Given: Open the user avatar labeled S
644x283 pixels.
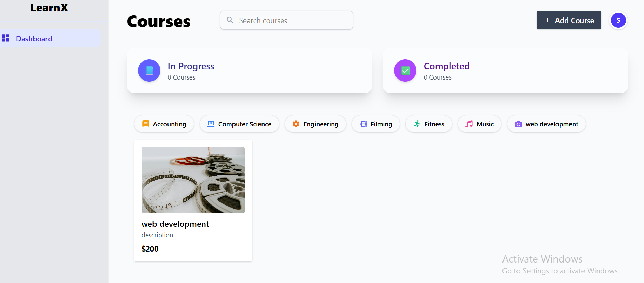Looking at the screenshot, I should pos(618,20).
